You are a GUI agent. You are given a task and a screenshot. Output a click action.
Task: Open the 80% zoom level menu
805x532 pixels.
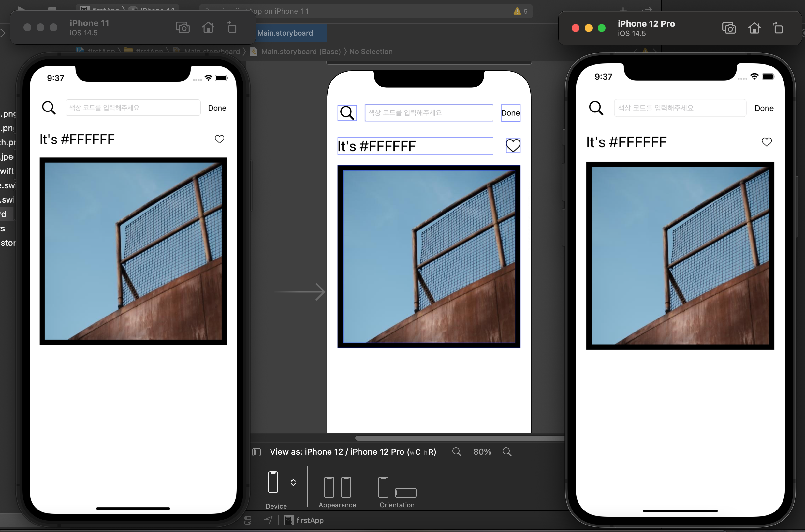click(482, 452)
